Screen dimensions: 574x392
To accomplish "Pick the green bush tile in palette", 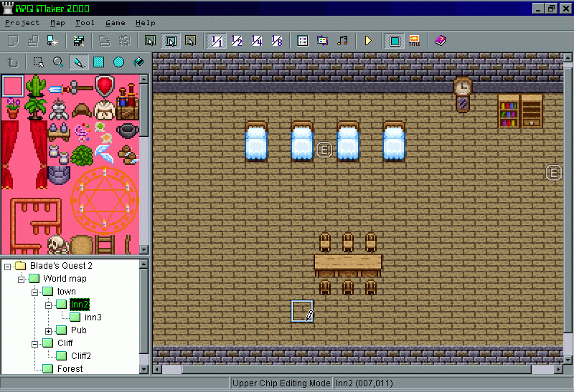I will point(82,155).
